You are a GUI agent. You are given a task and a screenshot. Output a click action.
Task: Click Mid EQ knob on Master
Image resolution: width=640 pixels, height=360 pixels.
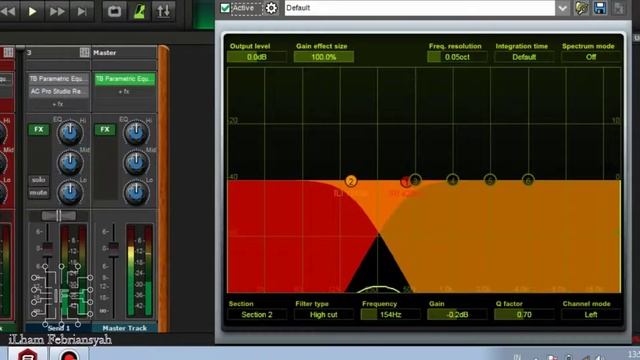(136, 163)
